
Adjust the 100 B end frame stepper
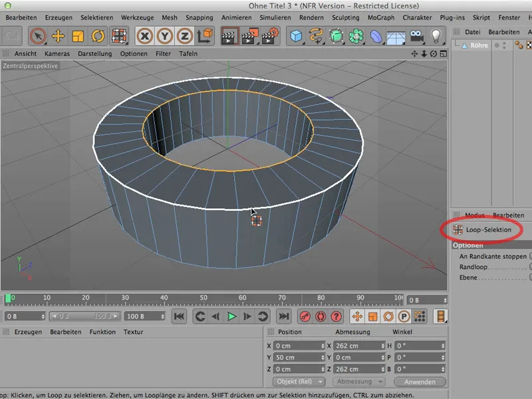(162, 317)
